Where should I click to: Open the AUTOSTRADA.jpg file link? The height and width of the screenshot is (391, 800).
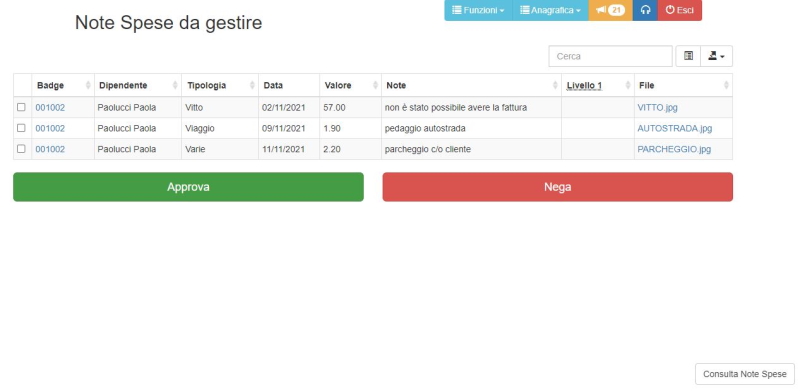[x=674, y=129]
